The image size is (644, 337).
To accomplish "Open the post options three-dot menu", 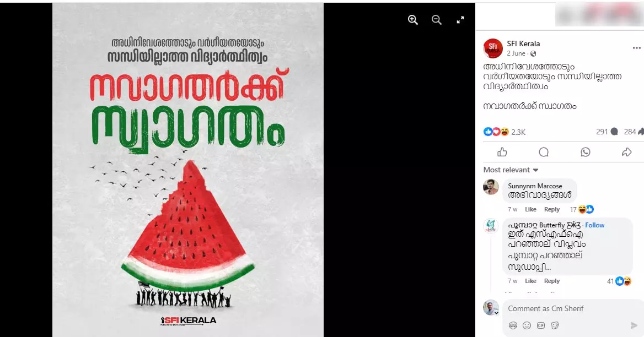I will coord(637,48).
